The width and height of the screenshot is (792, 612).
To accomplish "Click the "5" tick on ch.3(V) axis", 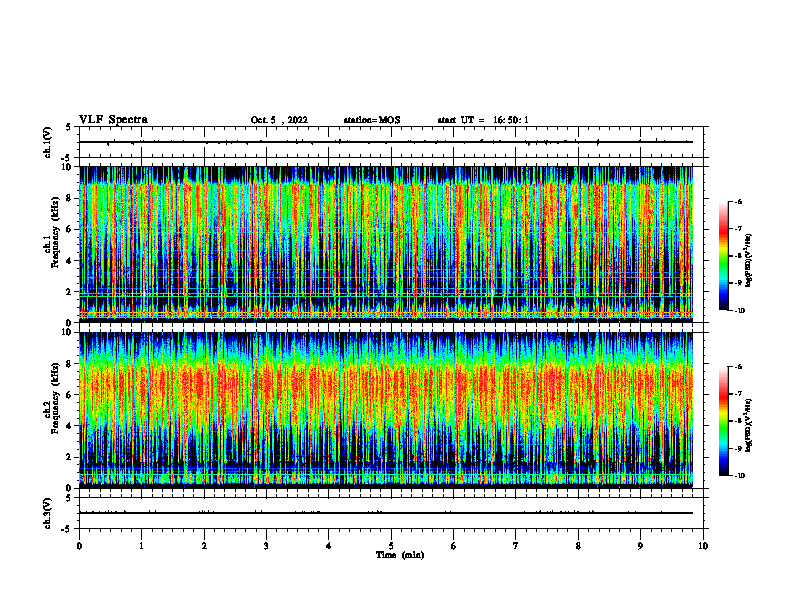I will tap(69, 498).
